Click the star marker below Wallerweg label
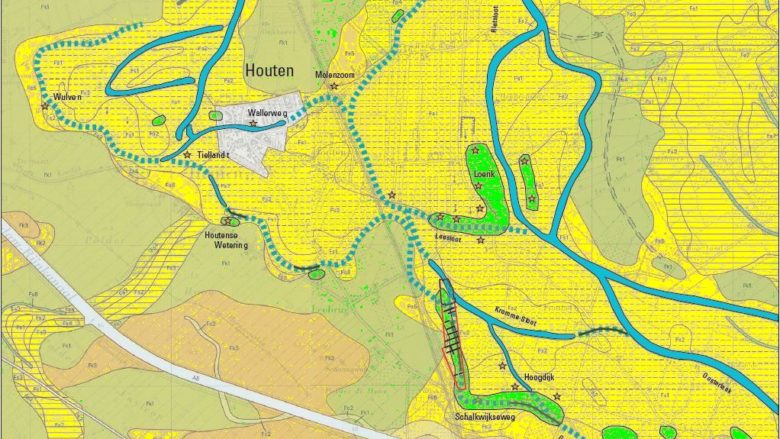 pyautogui.click(x=253, y=125)
